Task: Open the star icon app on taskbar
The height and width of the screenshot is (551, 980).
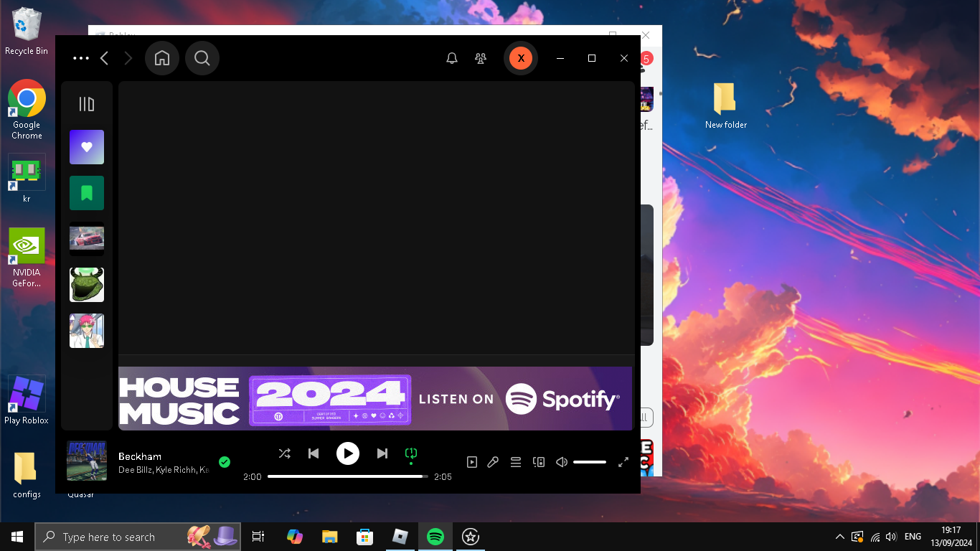Action: coord(470,537)
